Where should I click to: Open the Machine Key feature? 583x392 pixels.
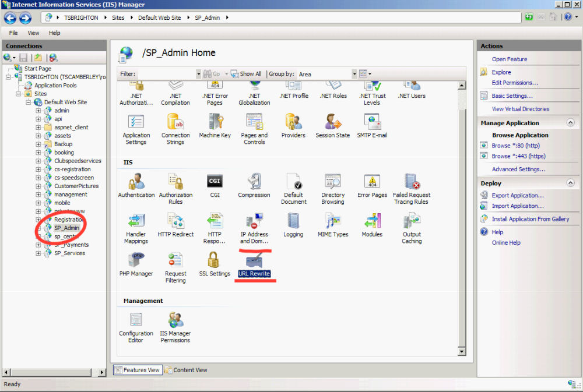tap(215, 126)
